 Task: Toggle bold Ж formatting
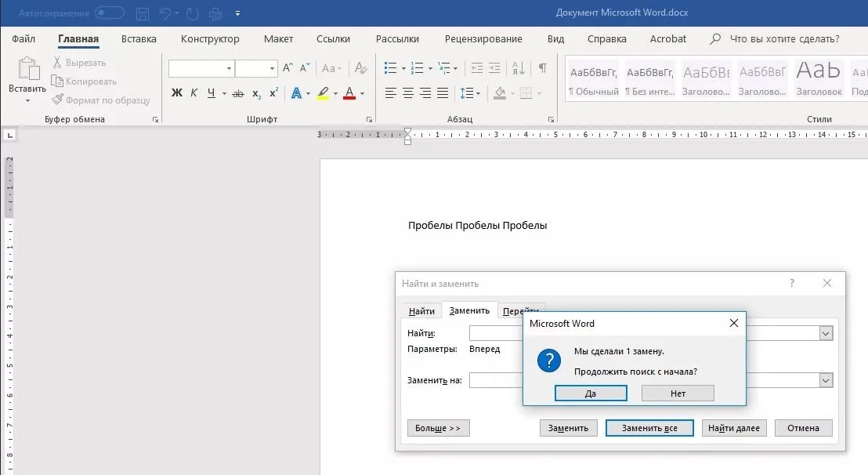pyautogui.click(x=176, y=93)
